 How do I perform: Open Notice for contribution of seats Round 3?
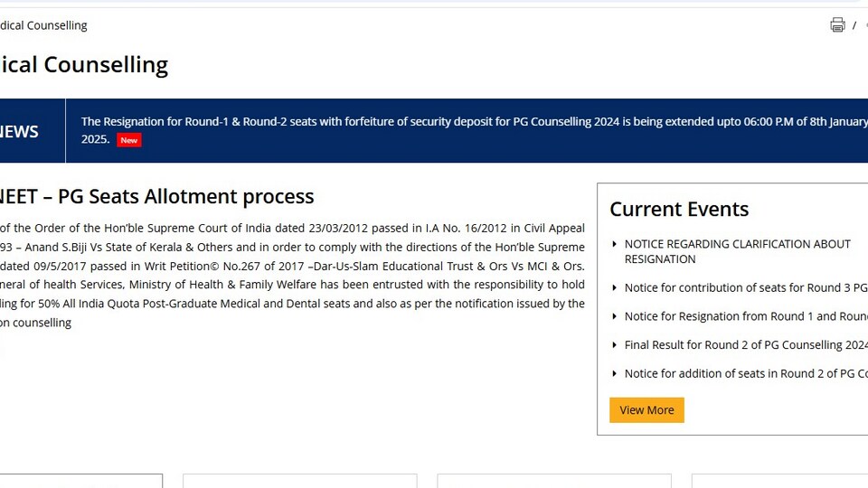(746, 287)
